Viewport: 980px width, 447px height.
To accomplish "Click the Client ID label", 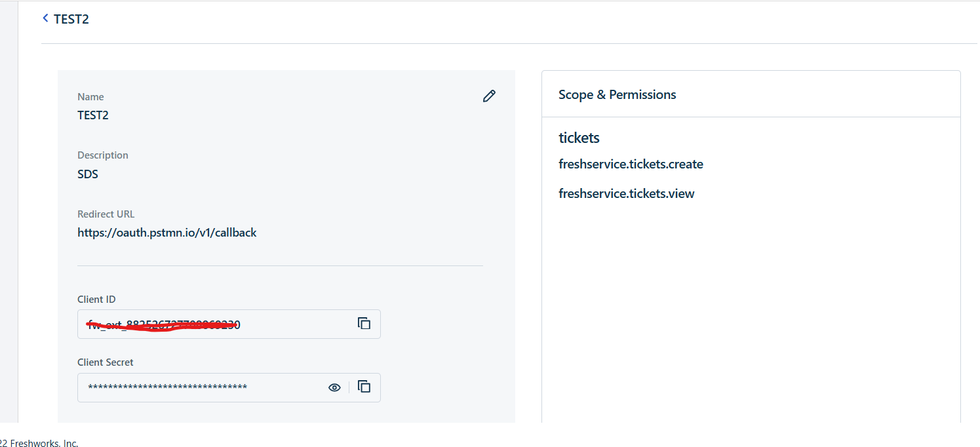I will (x=96, y=300).
